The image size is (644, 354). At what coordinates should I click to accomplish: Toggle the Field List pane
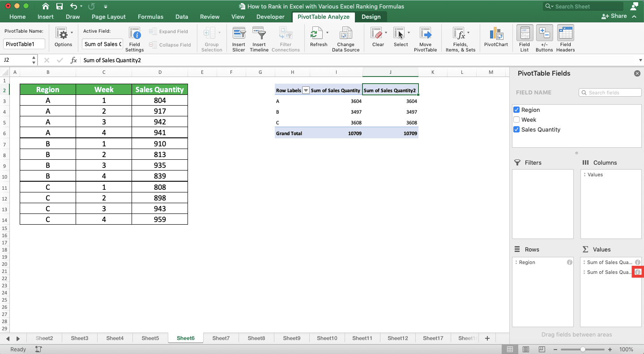click(x=525, y=39)
